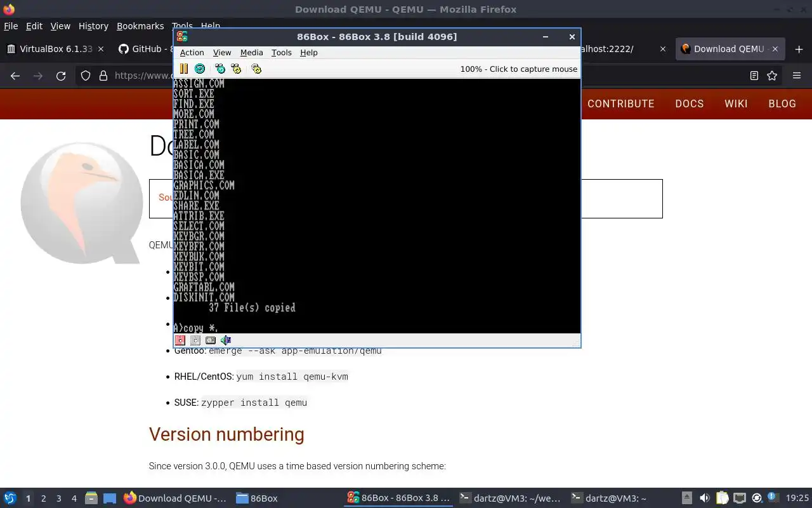Open Firefox View menu
Viewport: 812px width, 508px height.
(x=60, y=26)
